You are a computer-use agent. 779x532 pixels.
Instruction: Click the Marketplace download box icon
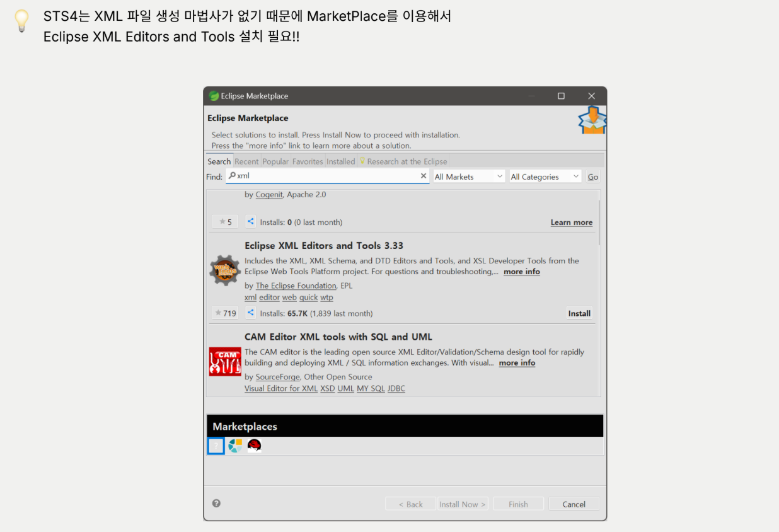pos(592,120)
